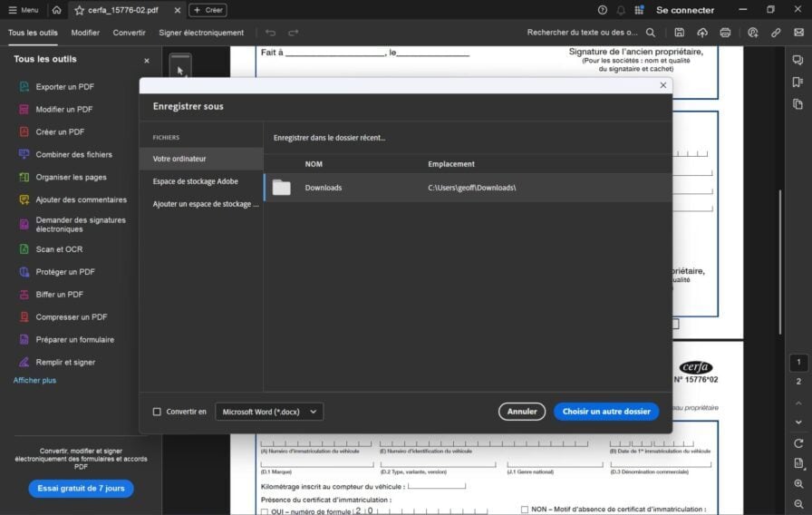Viewport: 812px width, 515px height.
Task: Click the cloud upload icon
Action: [702, 33]
